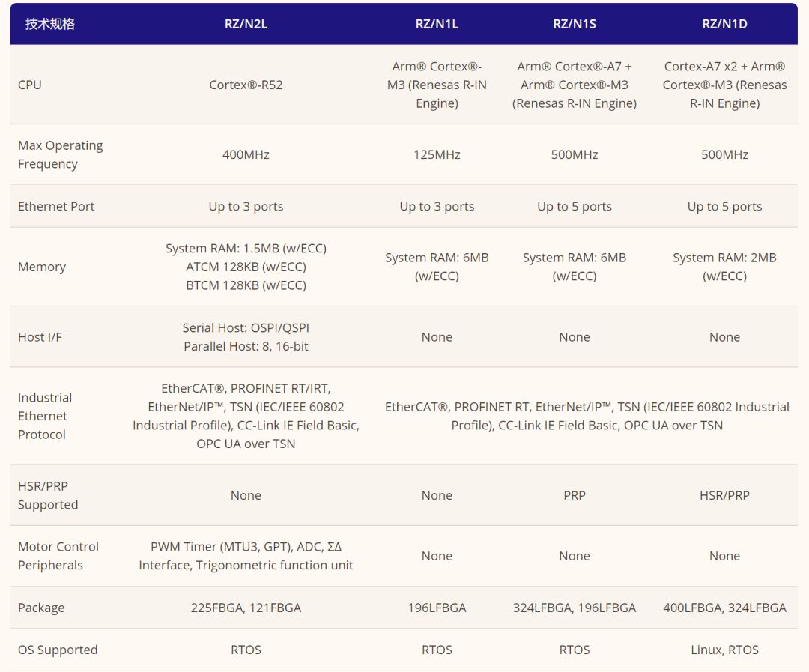Select the 225FBGA, 121FBGA package cell
The image size is (809, 672).
coord(246,608)
